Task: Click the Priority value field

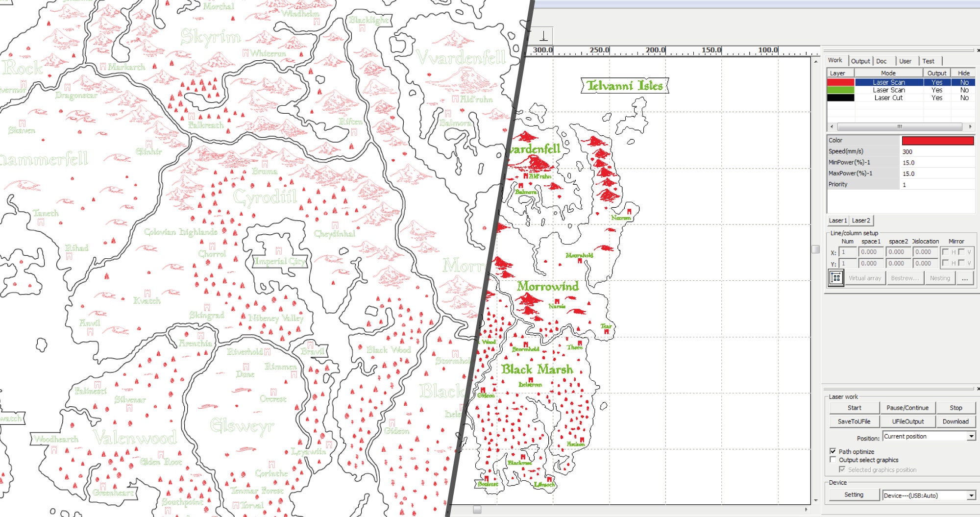Action: (x=938, y=185)
